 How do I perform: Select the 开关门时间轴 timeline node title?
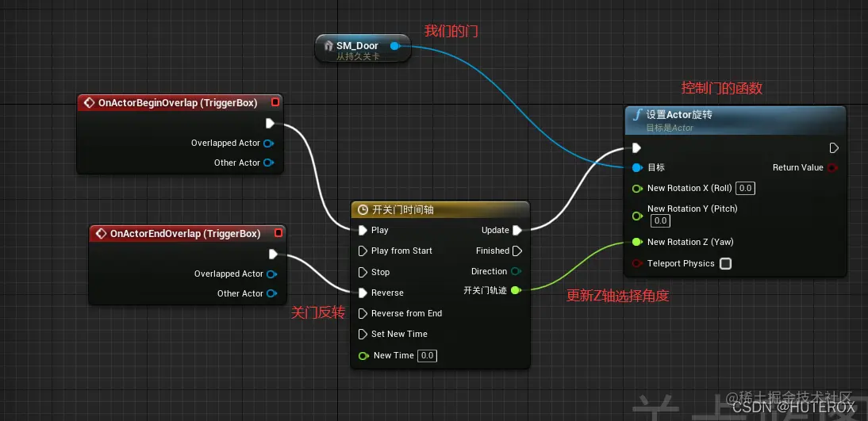(x=403, y=209)
